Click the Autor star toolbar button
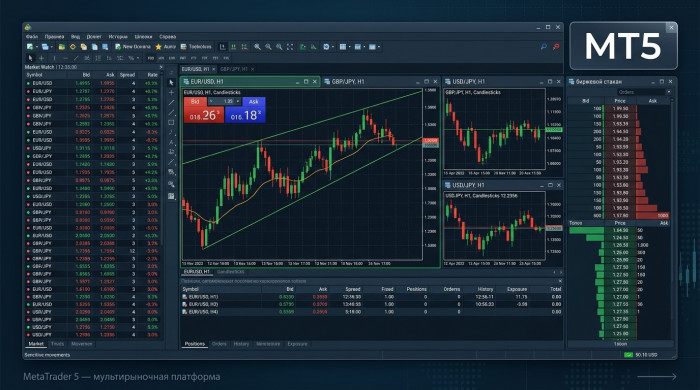 pyautogui.click(x=166, y=46)
